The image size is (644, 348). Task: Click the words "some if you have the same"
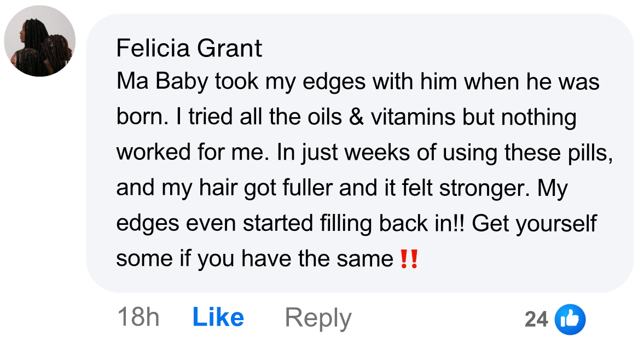(254, 259)
